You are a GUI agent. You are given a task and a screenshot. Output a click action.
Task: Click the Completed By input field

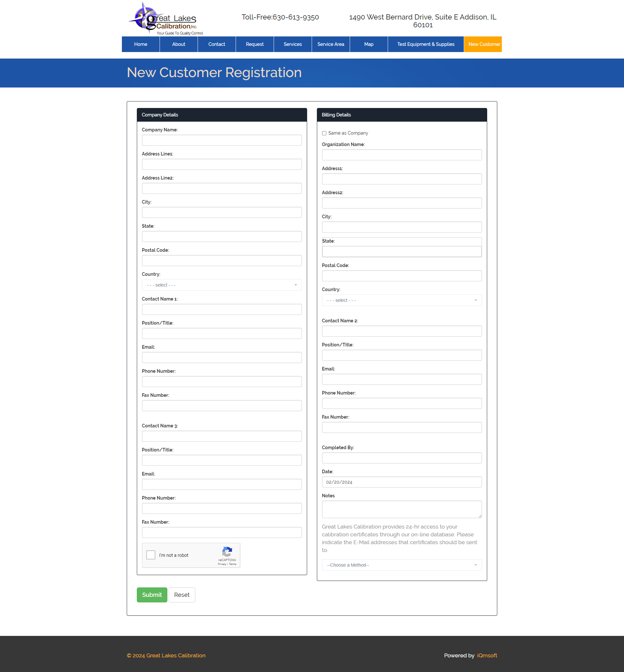click(401, 458)
